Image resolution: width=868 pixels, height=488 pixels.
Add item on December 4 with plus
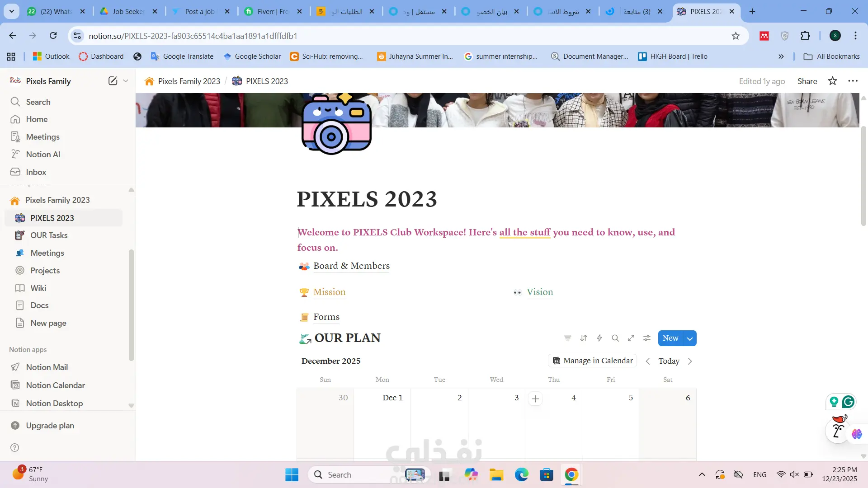(x=535, y=399)
